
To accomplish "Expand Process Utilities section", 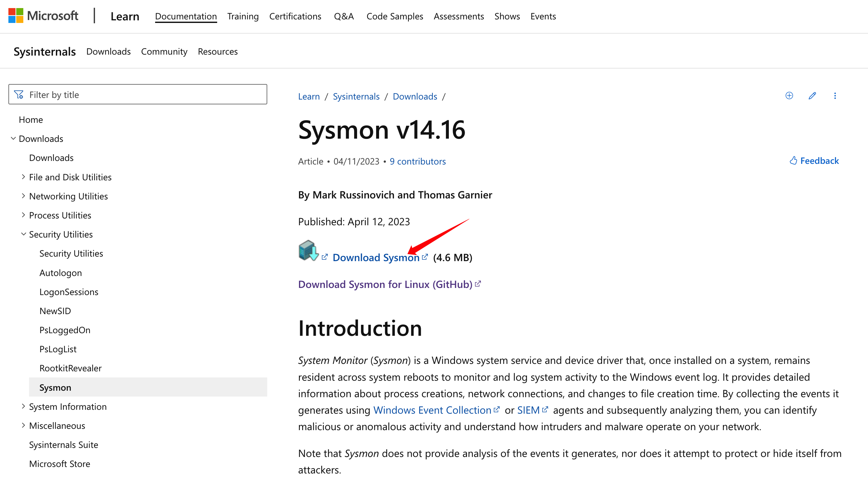I will [x=23, y=215].
